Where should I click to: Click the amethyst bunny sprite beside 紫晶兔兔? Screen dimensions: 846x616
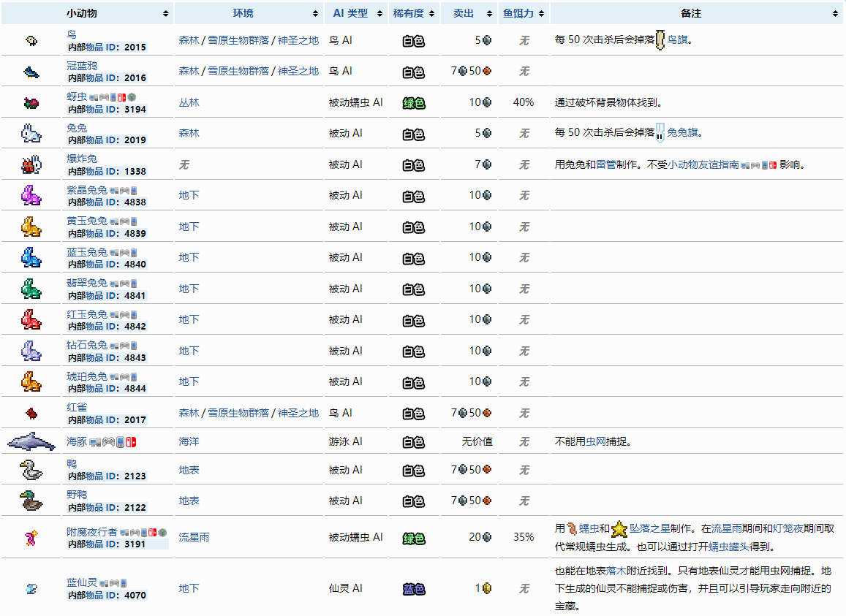pos(31,196)
